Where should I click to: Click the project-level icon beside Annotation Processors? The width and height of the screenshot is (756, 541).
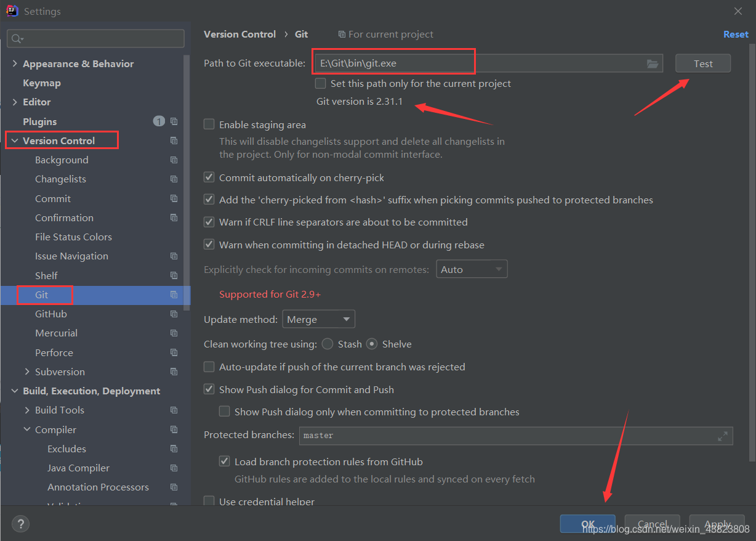coord(174,487)
